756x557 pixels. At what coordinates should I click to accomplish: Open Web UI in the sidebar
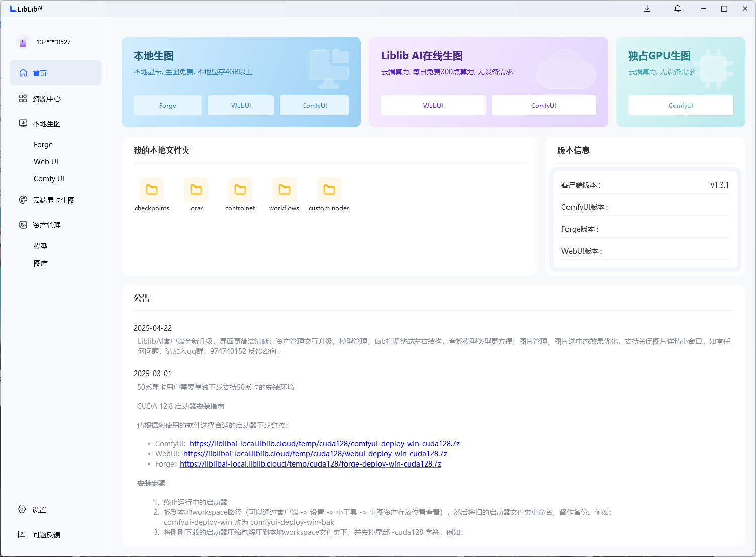pos(46,162)
